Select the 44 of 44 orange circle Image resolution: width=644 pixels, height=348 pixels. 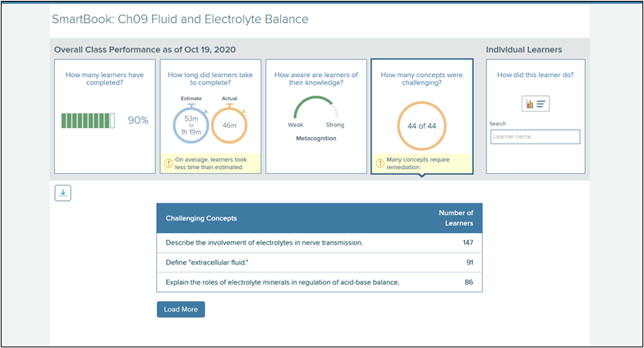coord(422,126)
